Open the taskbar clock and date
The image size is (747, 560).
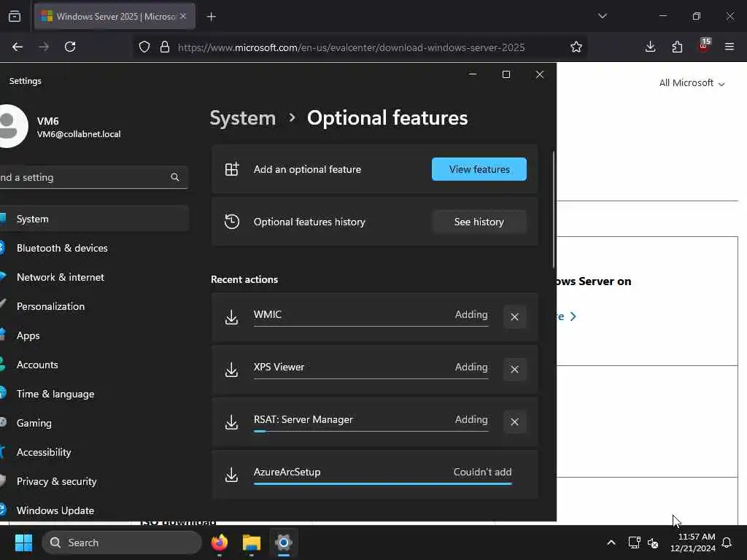(x=693, y=542)
